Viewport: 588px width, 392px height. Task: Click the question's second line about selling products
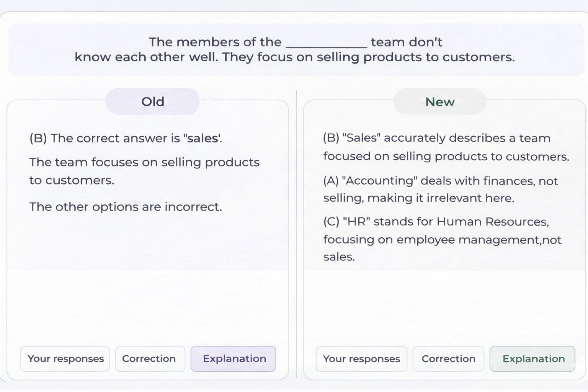(x=294, y=57)
